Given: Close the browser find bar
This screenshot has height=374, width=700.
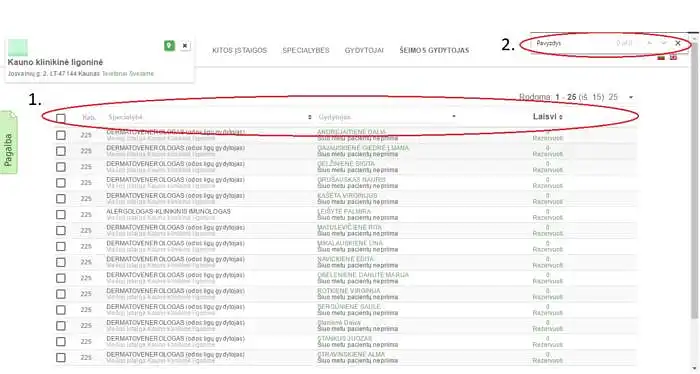Looking at the screenshot, I should [x=678, y=43].
